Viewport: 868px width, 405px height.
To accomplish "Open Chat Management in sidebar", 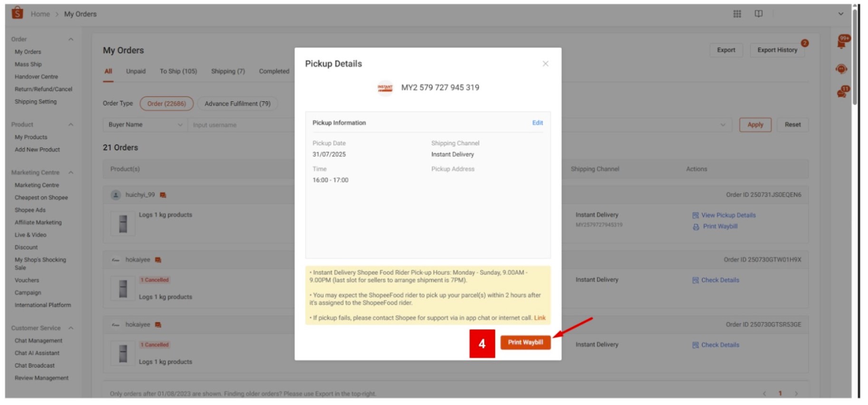I will tap(39, 341).
